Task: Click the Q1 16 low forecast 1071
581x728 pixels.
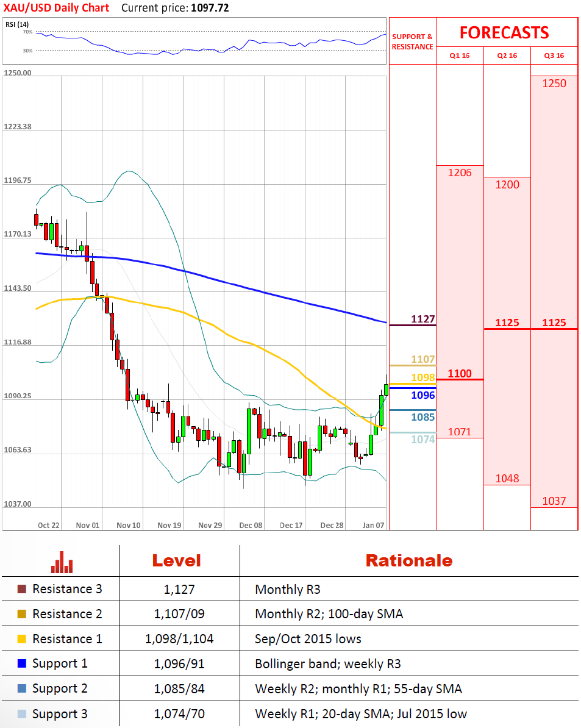Action: pyautogui.click(x=460, y=432)
